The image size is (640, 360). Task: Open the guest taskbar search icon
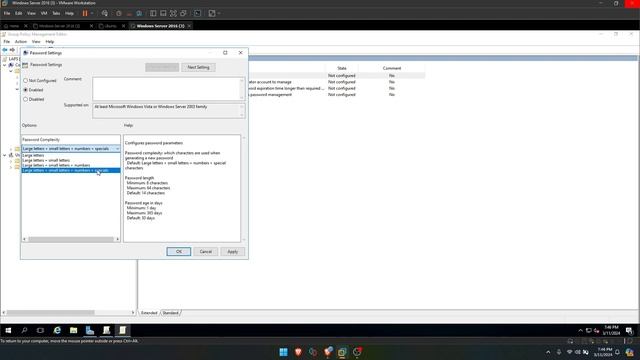pyautogui.click(x=24, y=330)
